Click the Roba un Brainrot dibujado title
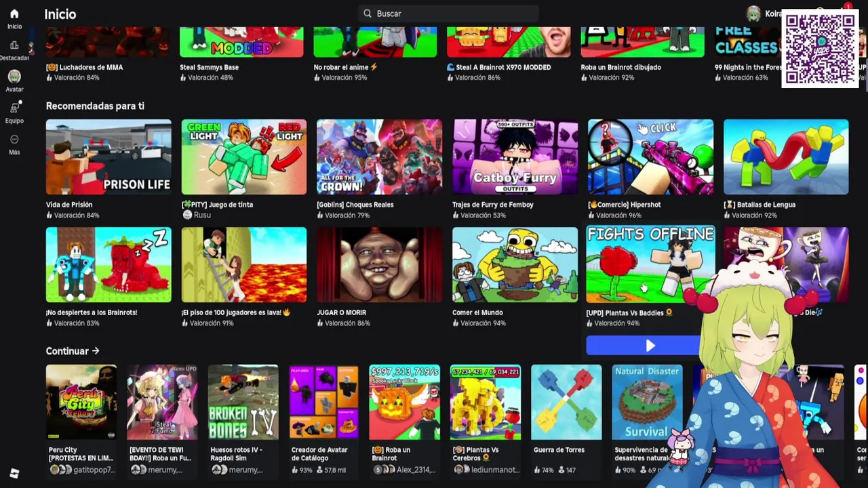The image size is (868, 488). (621, 67)
